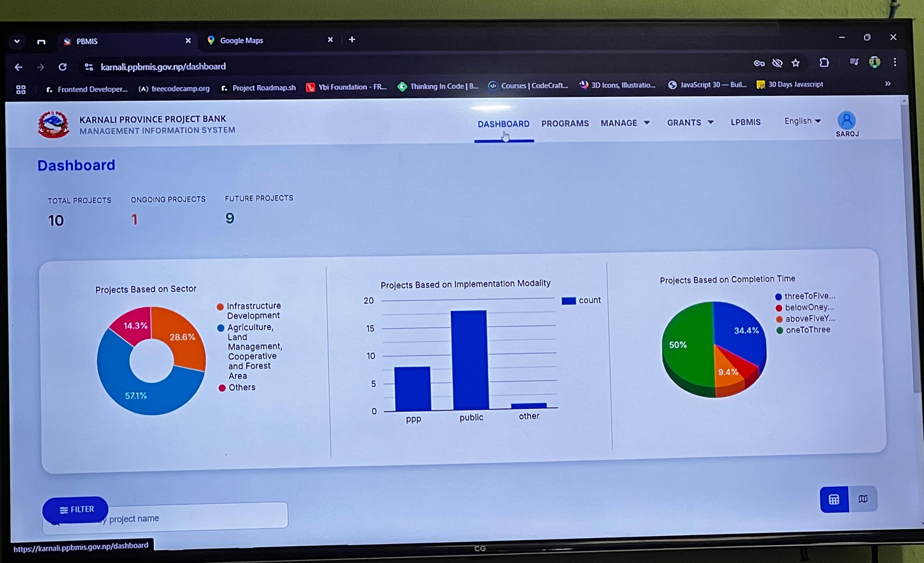This screenshot has width=924, height=563.
Task: Toggle Infrastructure Development legend swatch
Action: pyautogui.click(x=220, y=307)
